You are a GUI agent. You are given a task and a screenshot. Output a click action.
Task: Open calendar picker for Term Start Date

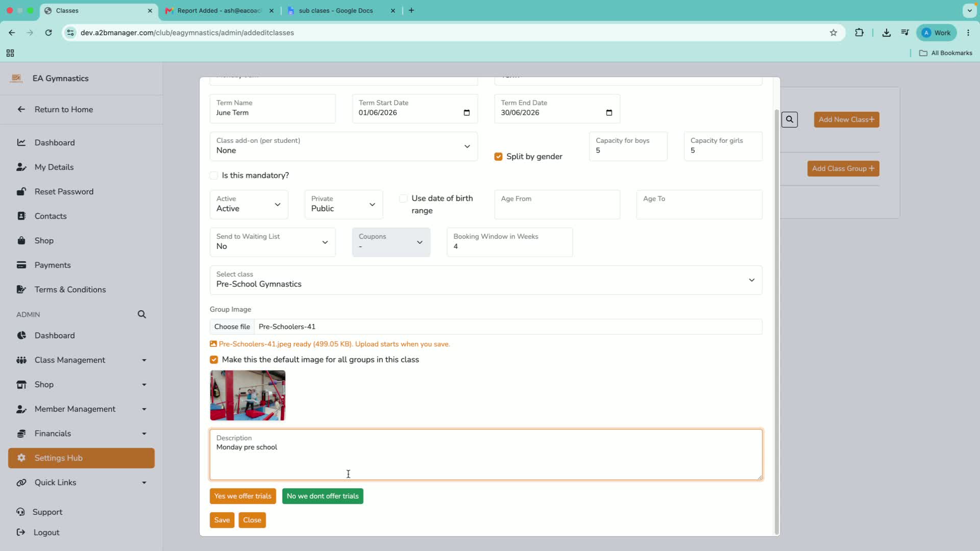[467, 113]
